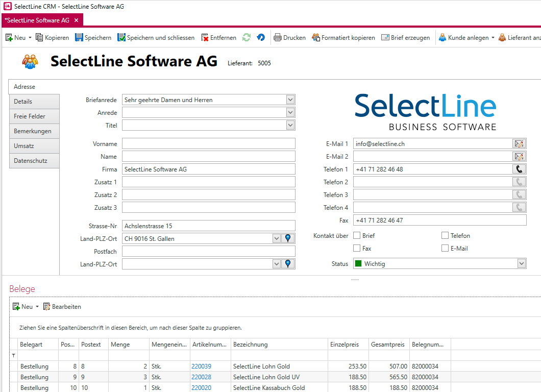
Task: Select the Einzelpreis cell 253.50
Action: [348, 366]
